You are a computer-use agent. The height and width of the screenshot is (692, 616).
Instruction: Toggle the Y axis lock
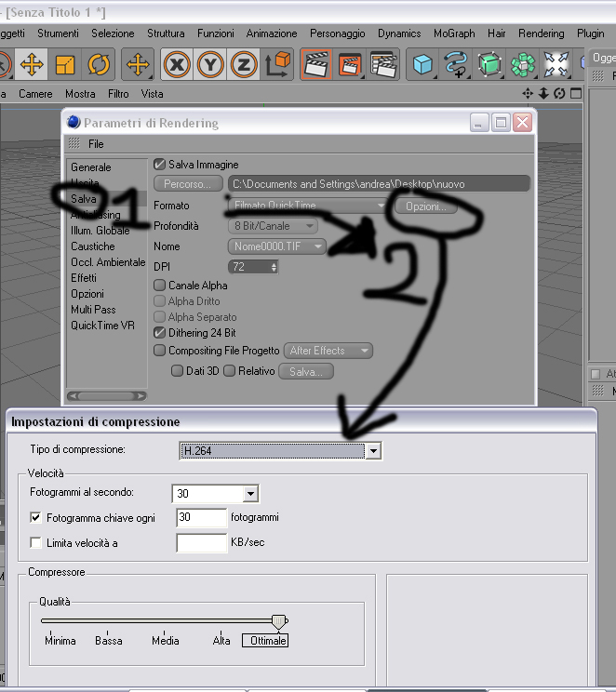[210, 65]
